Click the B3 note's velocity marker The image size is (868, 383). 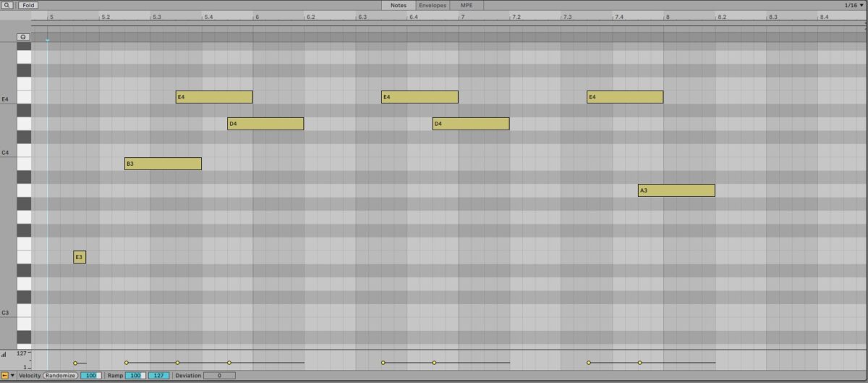126,363
